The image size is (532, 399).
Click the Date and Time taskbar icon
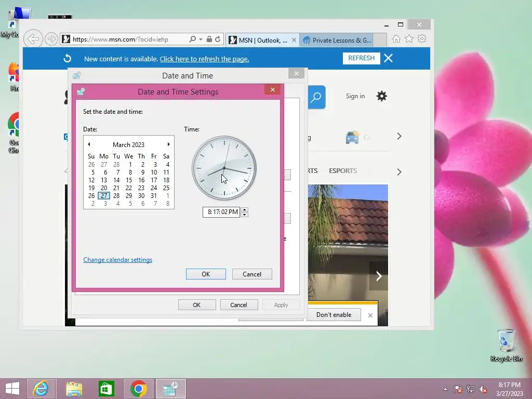(170, 389)
